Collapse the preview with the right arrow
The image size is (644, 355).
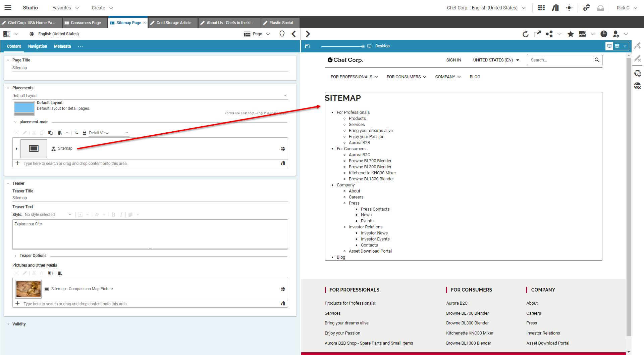(x=308, y=34)
